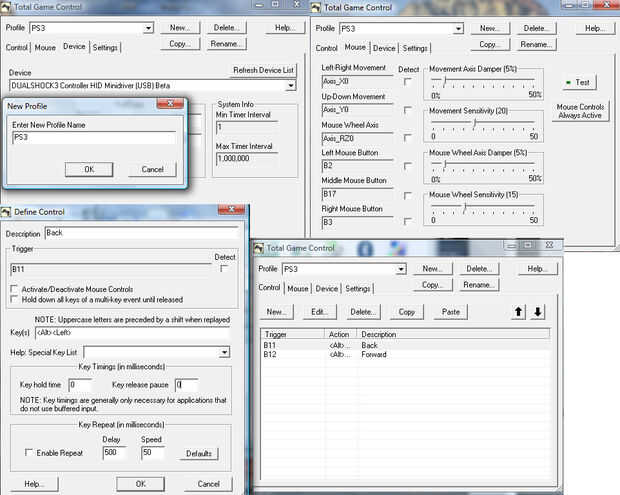Click Refresh Device List button
Image resolution: width=620 pixels, height=495 pixels.
(x=263, y=70)
